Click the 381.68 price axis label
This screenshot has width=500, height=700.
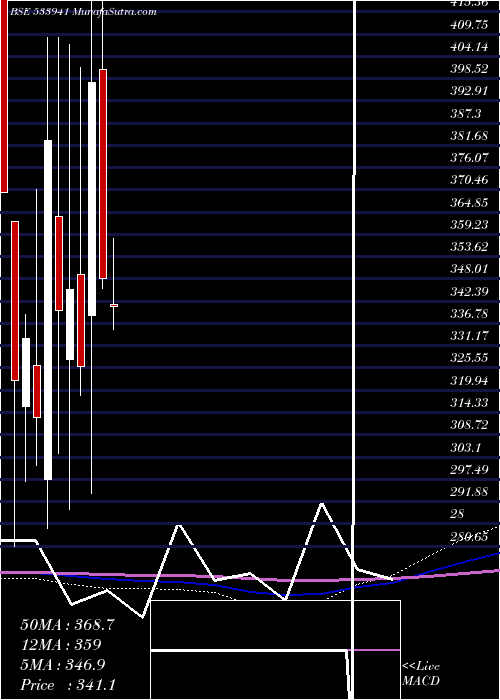[469, 136]
